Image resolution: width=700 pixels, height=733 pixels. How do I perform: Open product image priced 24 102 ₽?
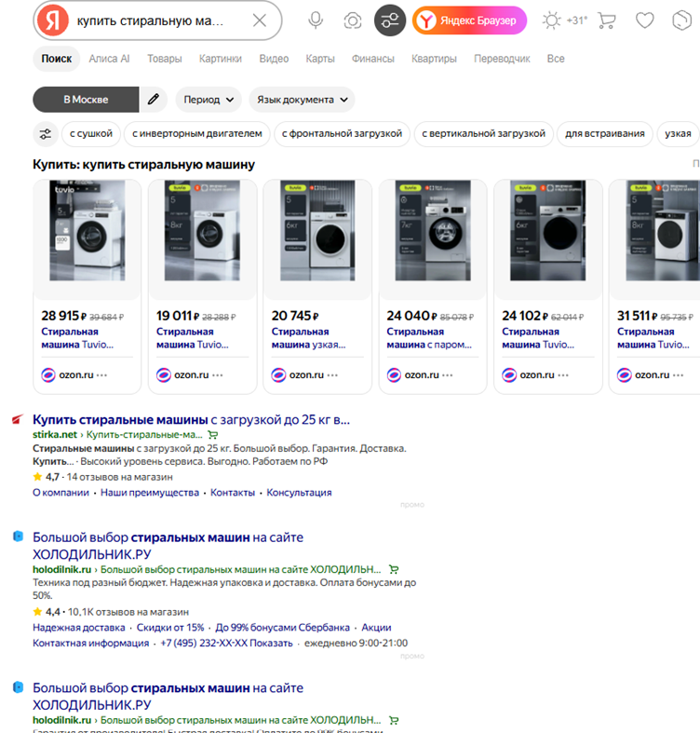coord(547,230)
